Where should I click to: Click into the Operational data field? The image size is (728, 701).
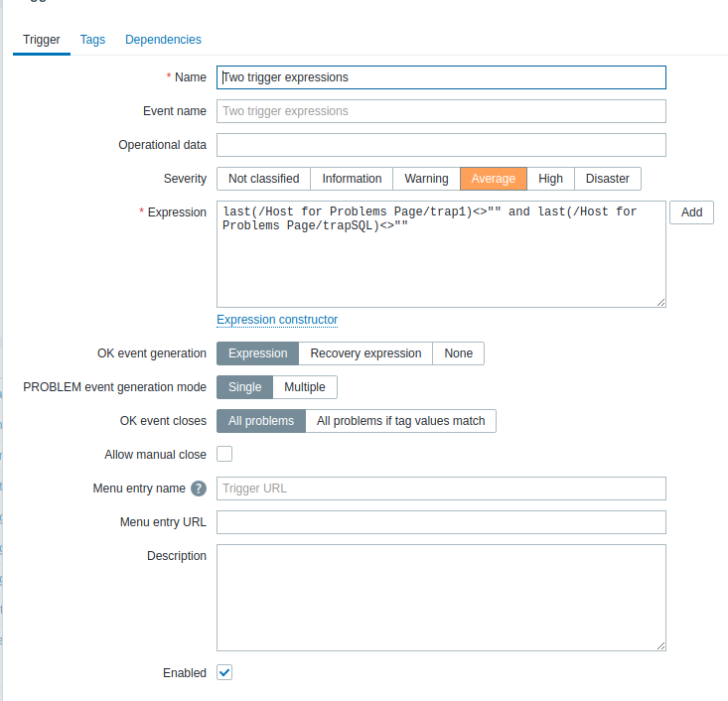(x=441, y=145)
